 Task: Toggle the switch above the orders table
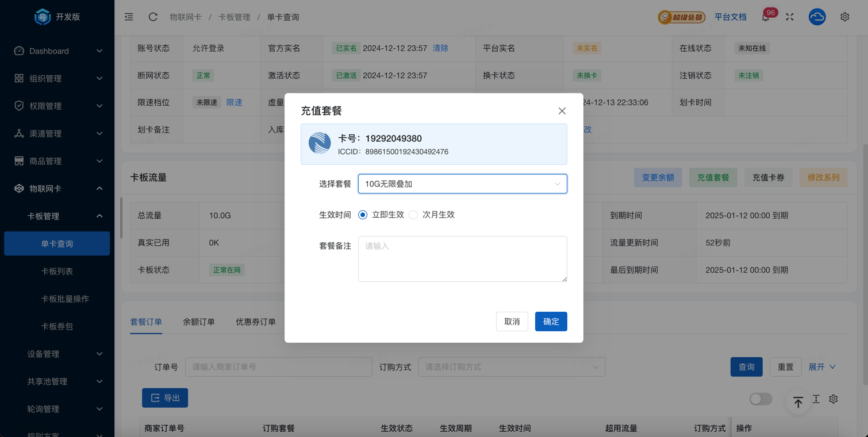761,399
